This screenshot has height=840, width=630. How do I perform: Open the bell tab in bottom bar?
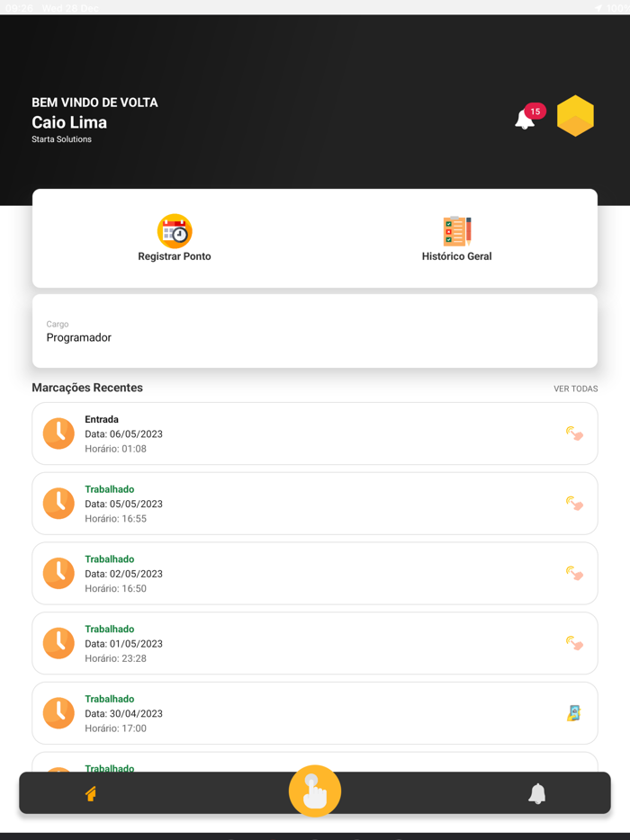[537, 793]
